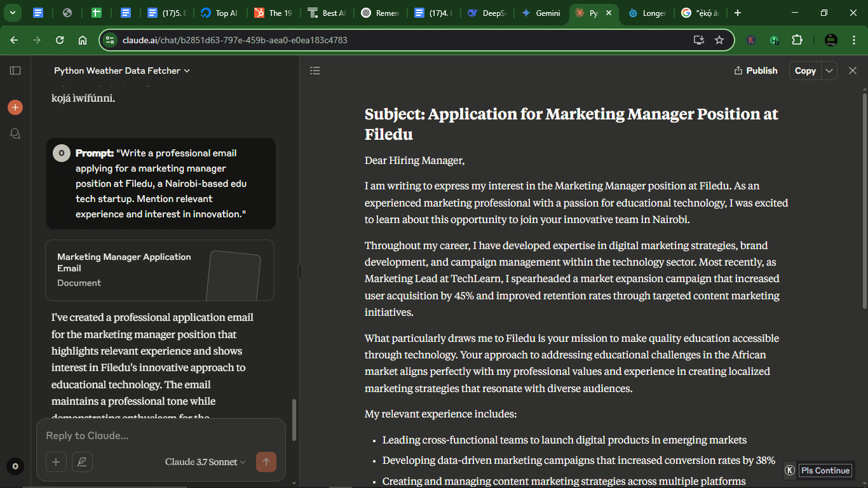Open the Marketing Manager Application Email document card
This screenshot has height=488, width=868.
coord(159,270)
